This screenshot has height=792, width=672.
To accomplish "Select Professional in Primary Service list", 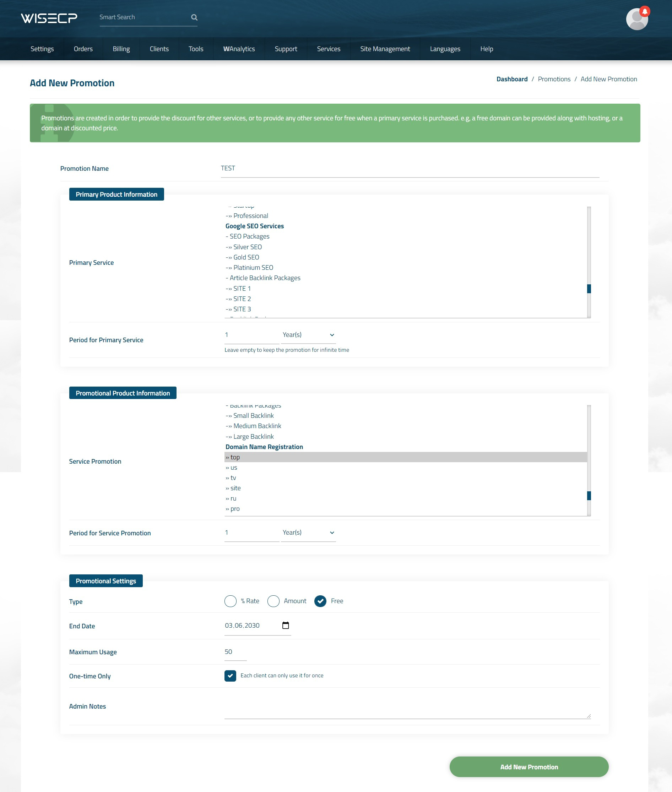I will [406, 215].
